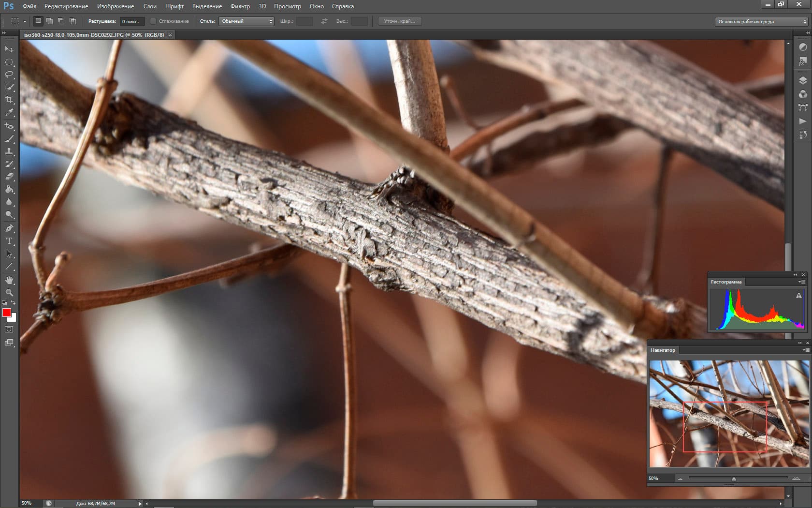Expand the left tools panel double arrows
The width and height of the screenshot is (812, 508).
click(4, 32)
